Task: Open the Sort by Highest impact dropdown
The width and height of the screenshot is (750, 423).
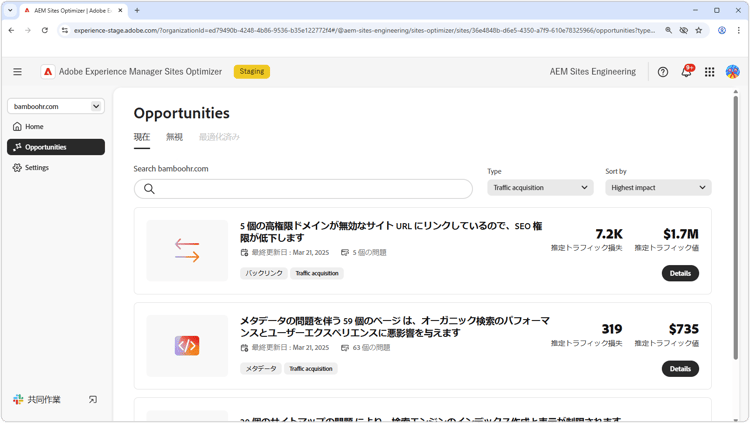Action: point(658,188)
